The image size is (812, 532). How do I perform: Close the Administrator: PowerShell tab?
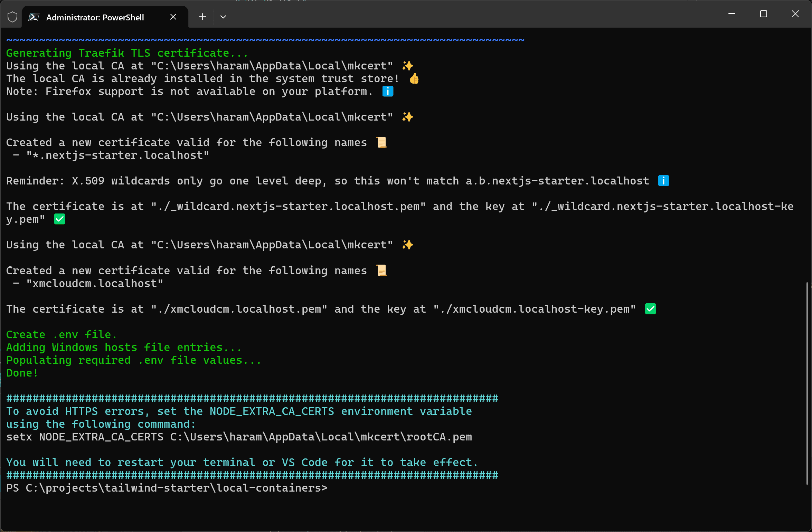173,17
